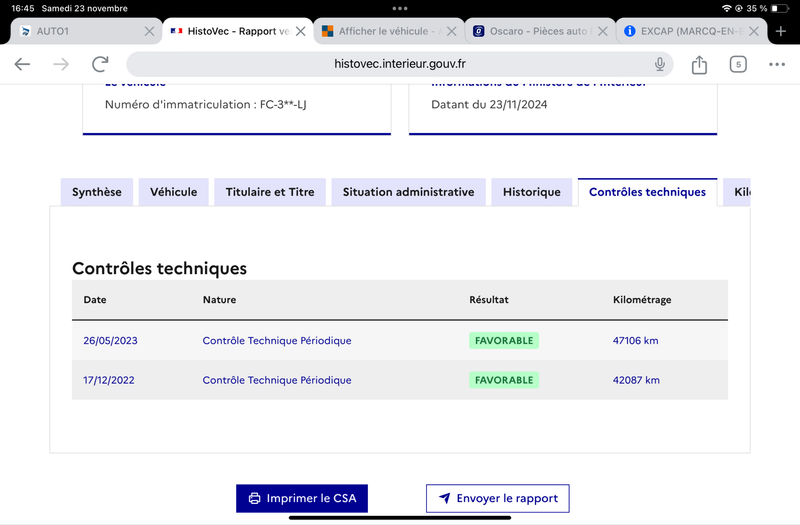Open the Situation administrative tab
The height and width of the screenshot is (525, 800).
pos(408,192)
